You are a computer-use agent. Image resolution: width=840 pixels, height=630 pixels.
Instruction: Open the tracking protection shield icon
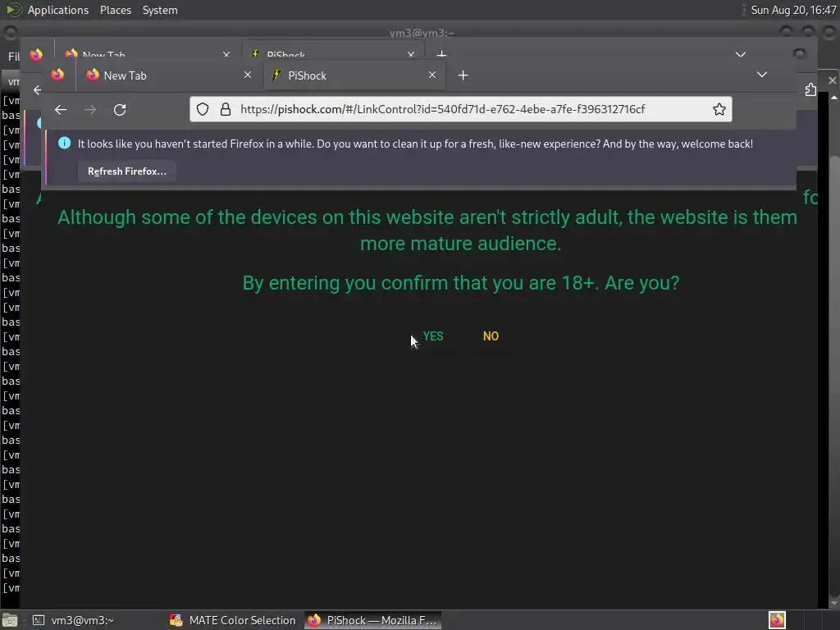coord(203,109)
